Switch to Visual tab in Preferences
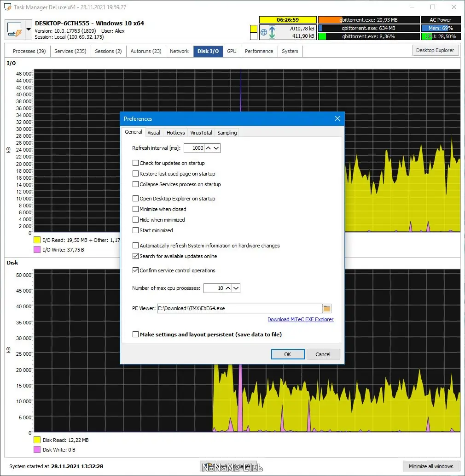This screenshot has width=465, height=476. (x=154, y=133)
